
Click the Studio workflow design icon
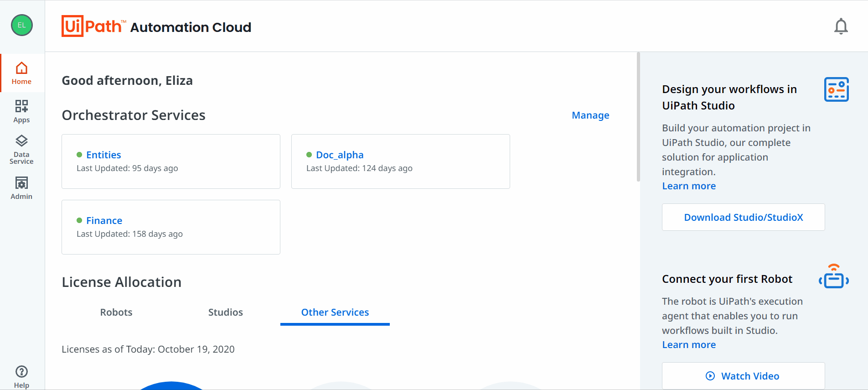(837, 89)
